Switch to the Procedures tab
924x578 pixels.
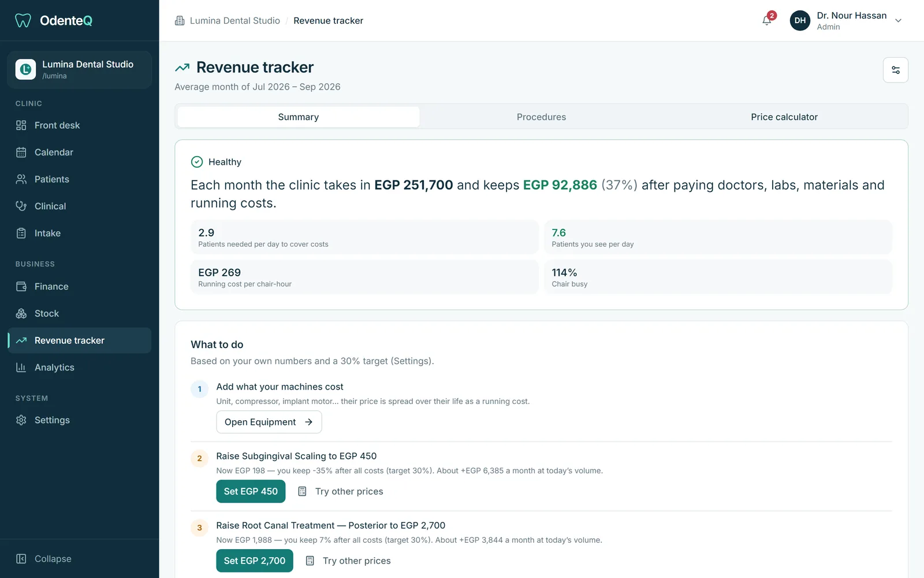(541, 117)
